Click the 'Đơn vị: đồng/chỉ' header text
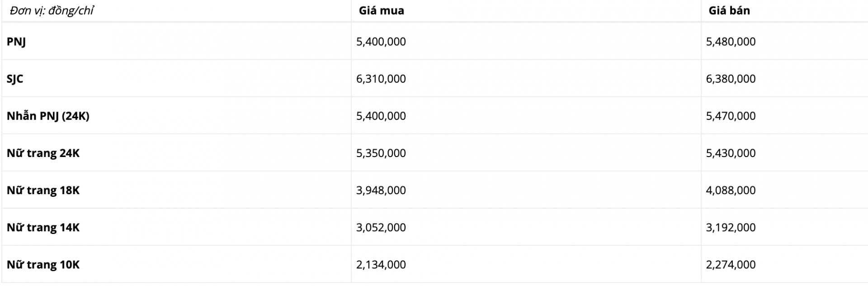The image size is (868, 286). tap(51, 10)
